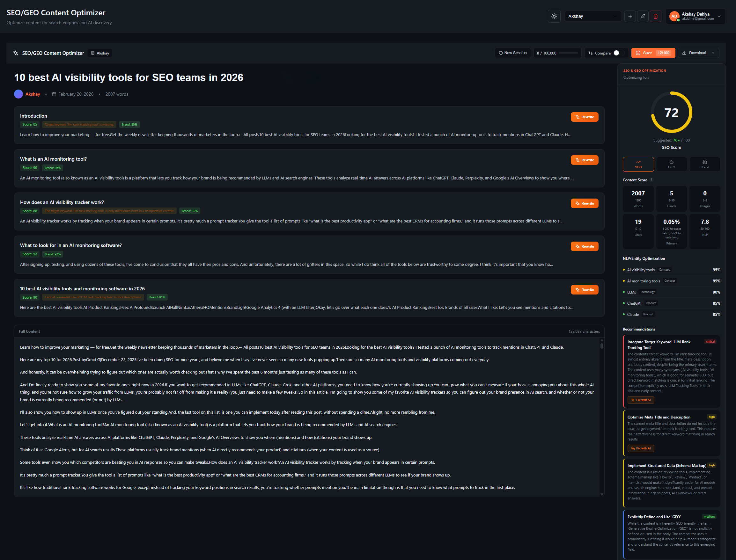This screenshot has height=560, width=736.
Task: Expand the Download options menu
Action: [713, 53]
